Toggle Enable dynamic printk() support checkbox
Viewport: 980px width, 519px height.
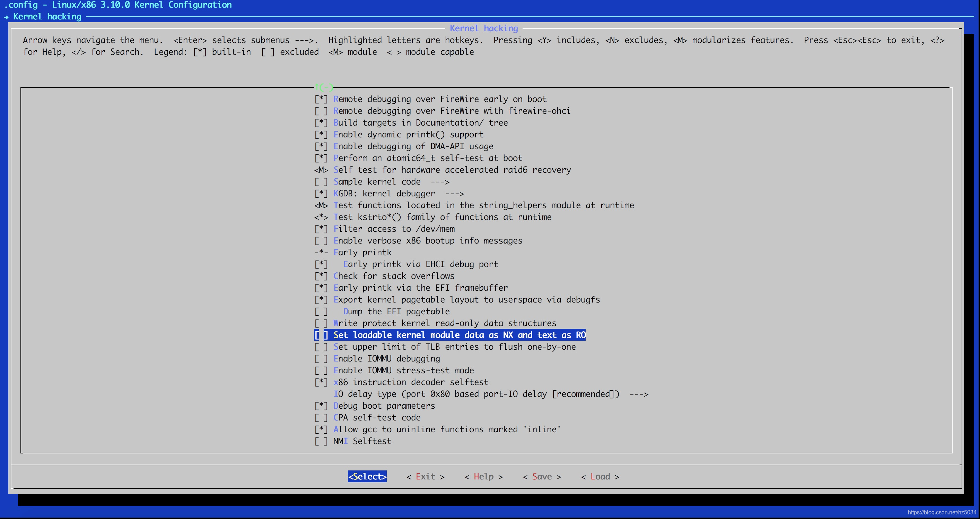pos(321,134)
